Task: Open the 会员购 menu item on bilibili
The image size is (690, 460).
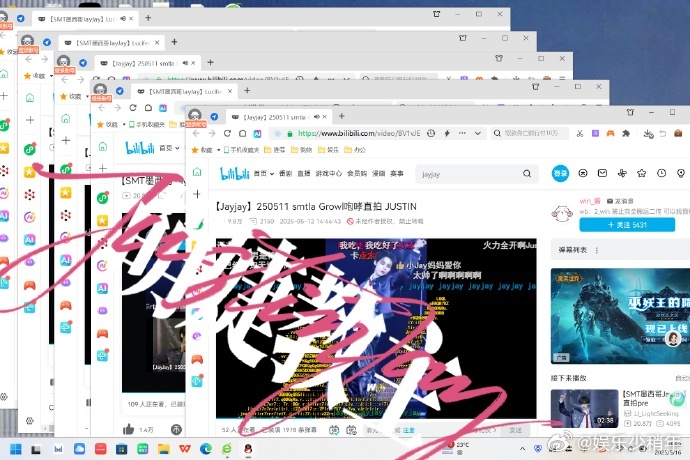Action: tap(357, 173)
